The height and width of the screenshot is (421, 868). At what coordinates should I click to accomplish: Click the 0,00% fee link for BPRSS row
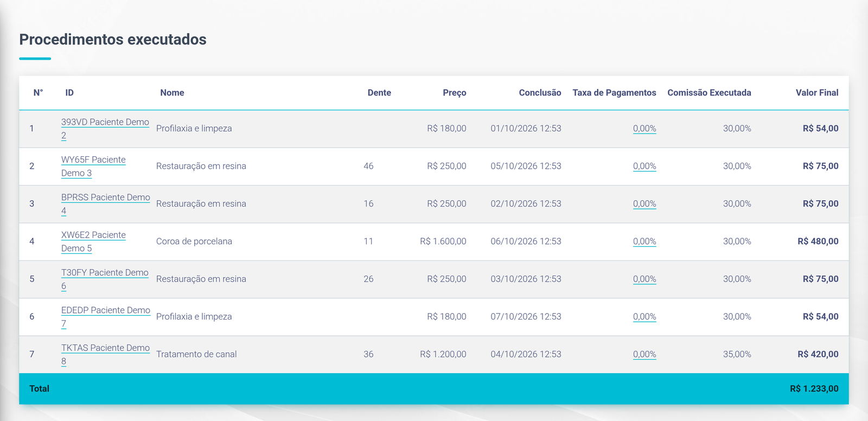coord(644,204)
